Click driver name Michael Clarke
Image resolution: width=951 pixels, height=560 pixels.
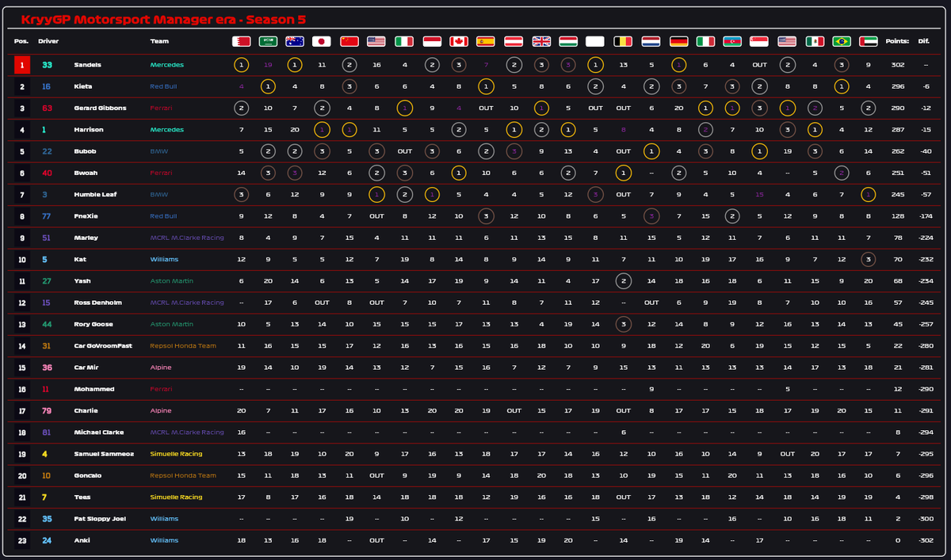click(x=100, y=432)
